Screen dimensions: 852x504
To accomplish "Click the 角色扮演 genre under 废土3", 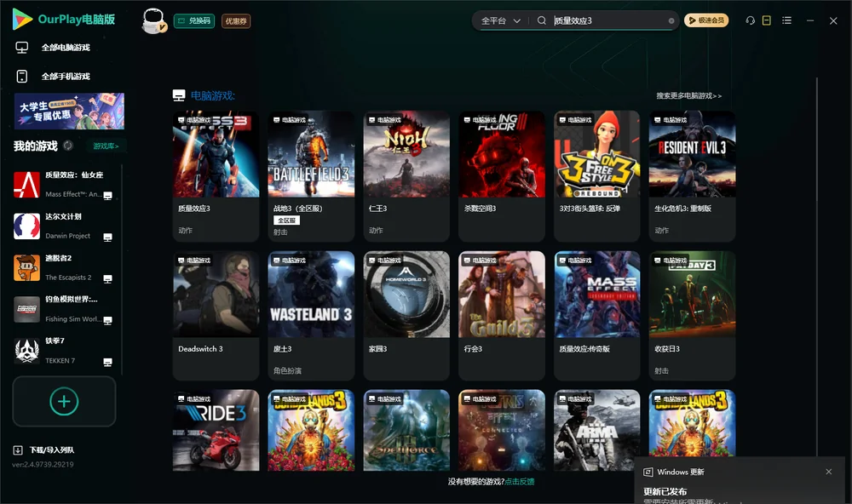I will point(287,371).
